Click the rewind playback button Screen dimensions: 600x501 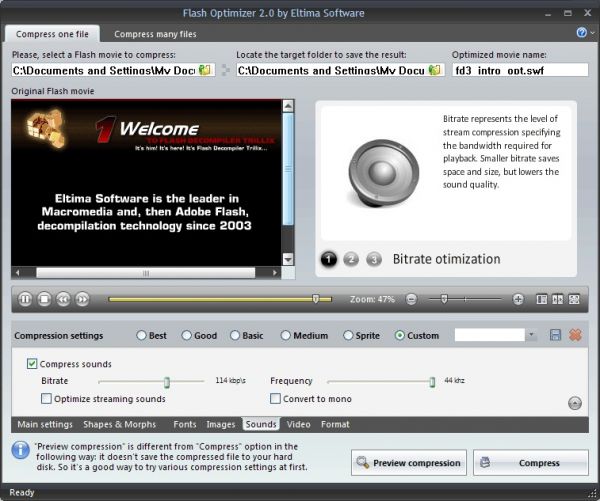coord(63,299)
